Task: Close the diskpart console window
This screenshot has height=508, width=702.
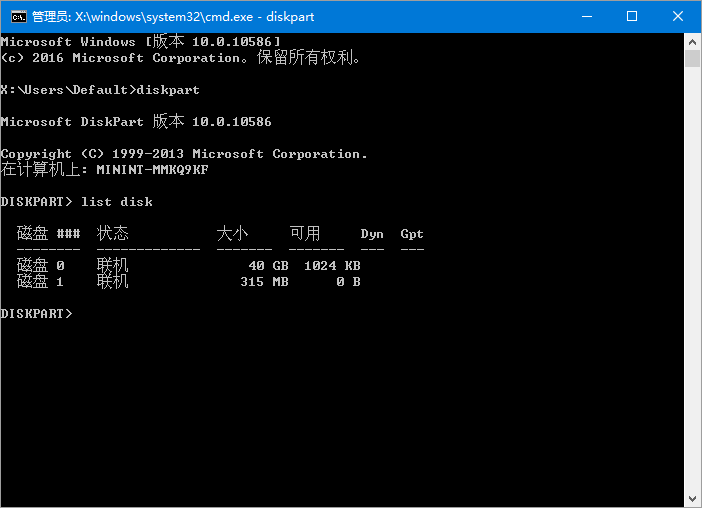Action: point(678,16)
